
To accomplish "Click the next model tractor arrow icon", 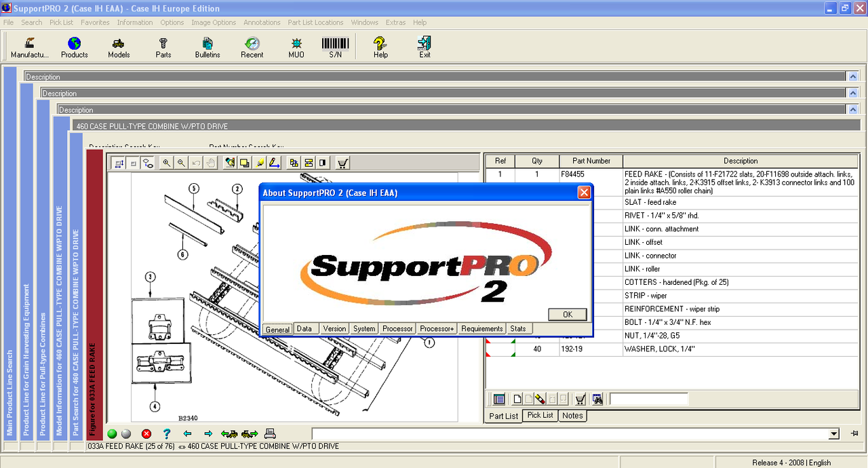I will [250, 433].
